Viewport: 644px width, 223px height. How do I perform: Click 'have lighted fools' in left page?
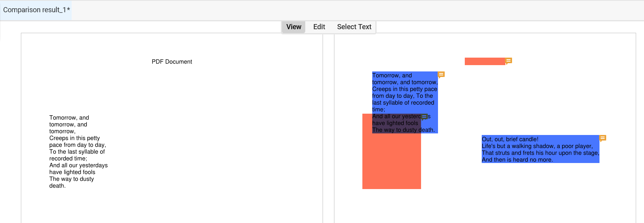point(72,172)
